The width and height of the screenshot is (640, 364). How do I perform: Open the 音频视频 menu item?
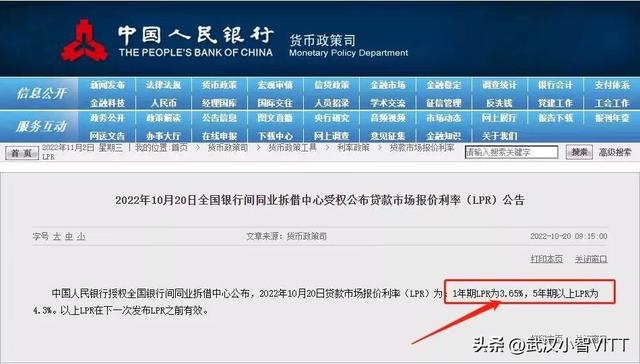point(388,118)
